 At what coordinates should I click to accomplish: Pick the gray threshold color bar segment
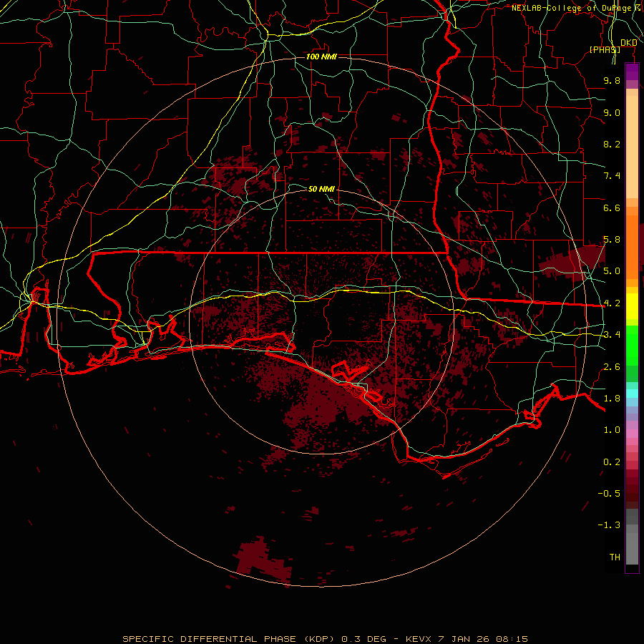point(632,549)
